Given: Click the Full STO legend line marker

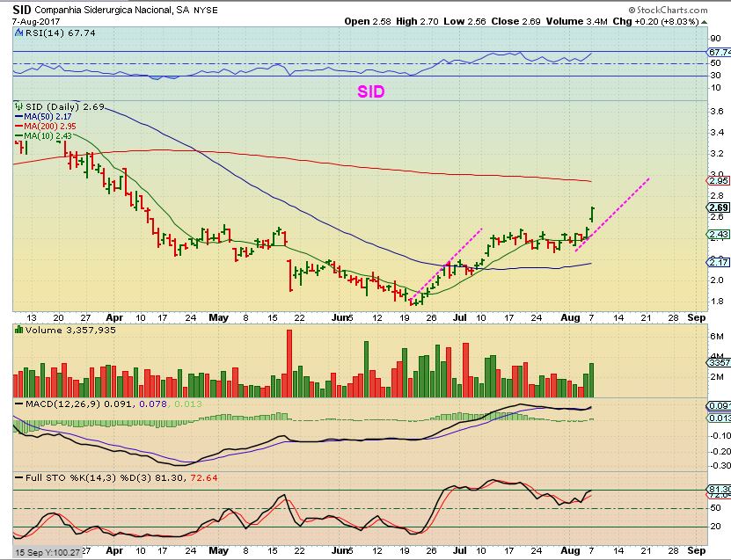Looking at the screenshot, I should tap(19, 478).
